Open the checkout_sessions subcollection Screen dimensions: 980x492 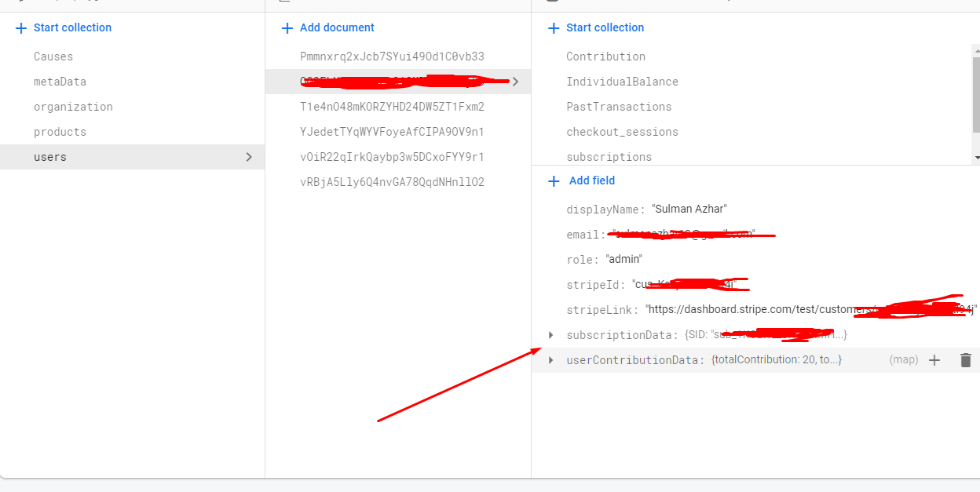(x=623, y=132)
